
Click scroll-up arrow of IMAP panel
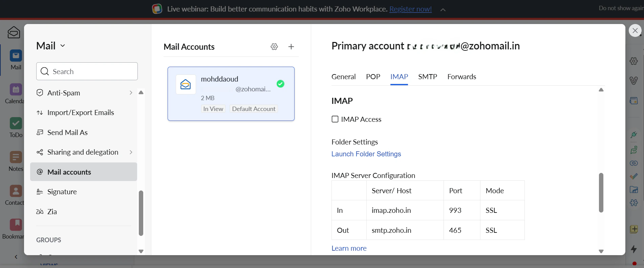tap(601, 90)
